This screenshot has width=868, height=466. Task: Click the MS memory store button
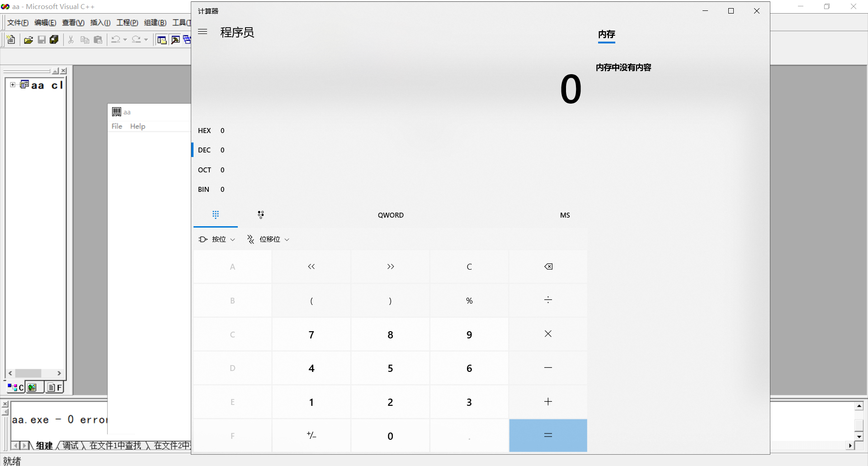(x=564, y=215)
